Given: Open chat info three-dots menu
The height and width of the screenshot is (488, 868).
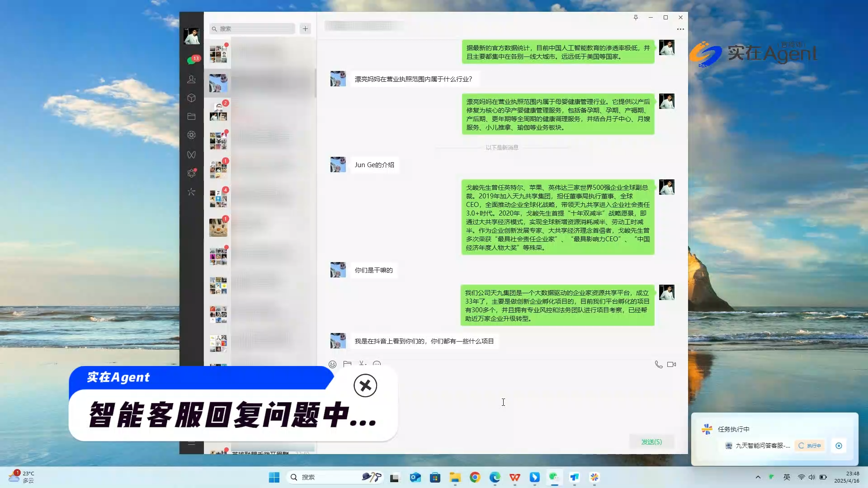Looking at the screenshot, I should (x=680, y=29).
